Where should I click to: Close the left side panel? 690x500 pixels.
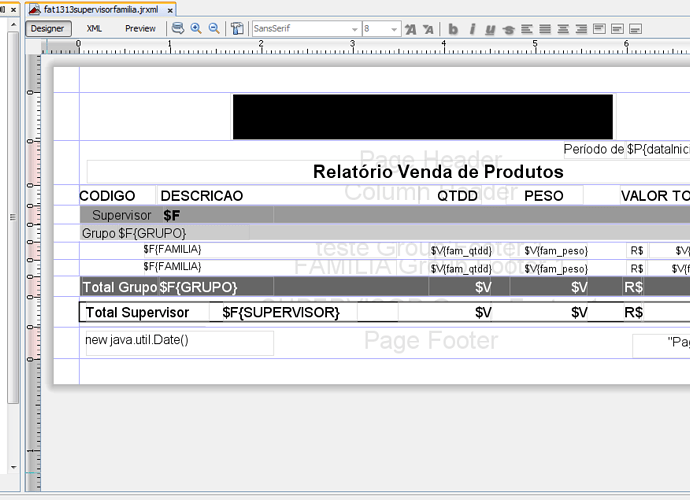tap(14, 9)
